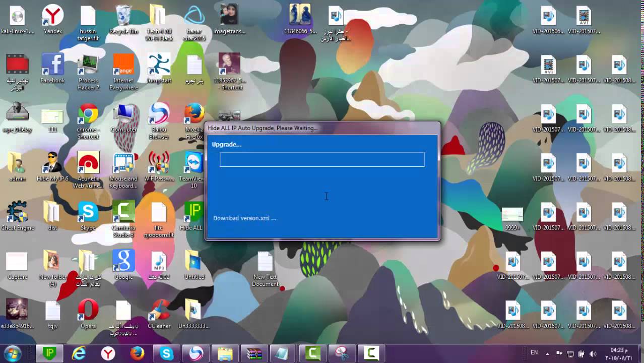The width and height of the screenshot is (644, 363).
Task: Launch the Mozilla Firefox desktop shortcut
Action: tap(194, 121)
